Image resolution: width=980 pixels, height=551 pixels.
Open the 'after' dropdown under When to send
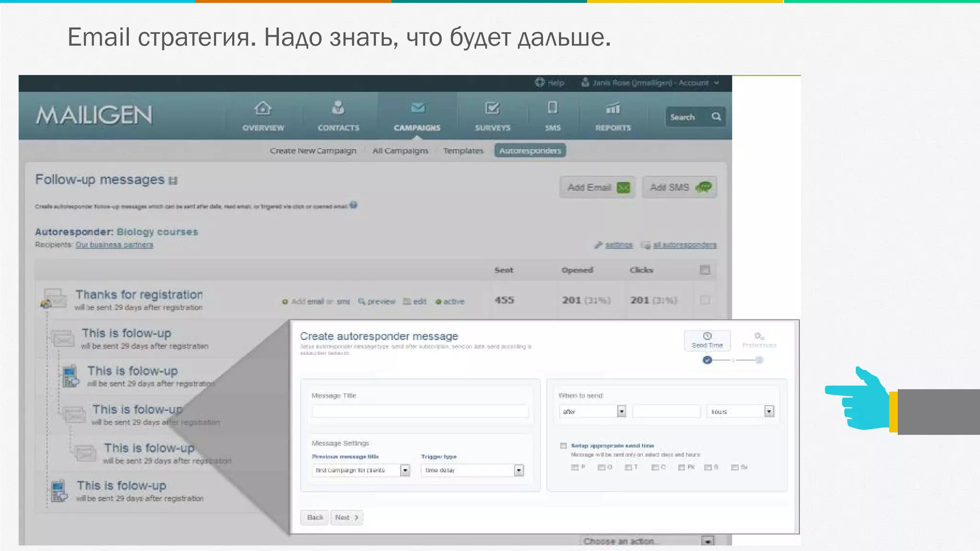pos(592,411)
